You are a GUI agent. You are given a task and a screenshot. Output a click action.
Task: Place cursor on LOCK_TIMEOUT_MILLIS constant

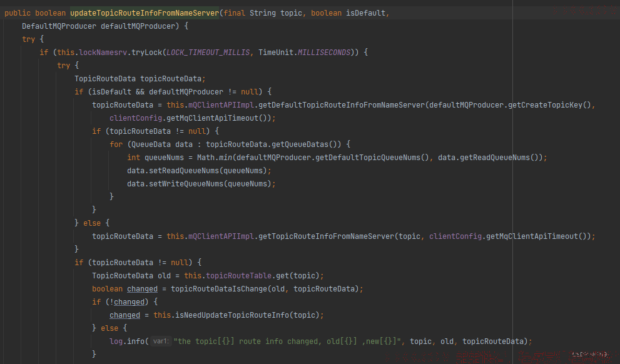click(x=208, y=52)
